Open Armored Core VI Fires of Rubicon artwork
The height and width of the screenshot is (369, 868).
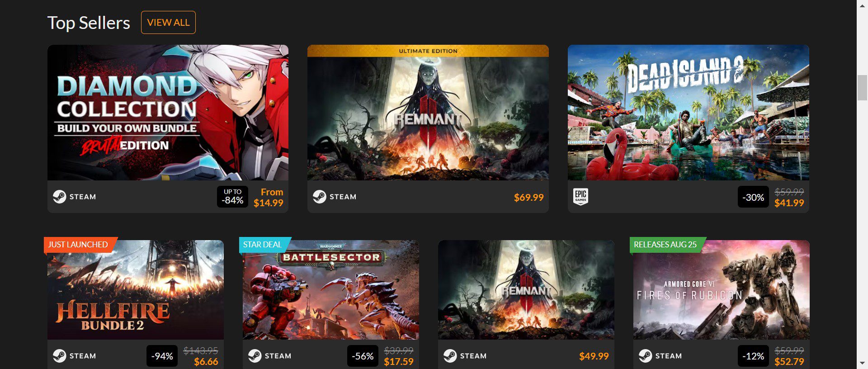721,290
